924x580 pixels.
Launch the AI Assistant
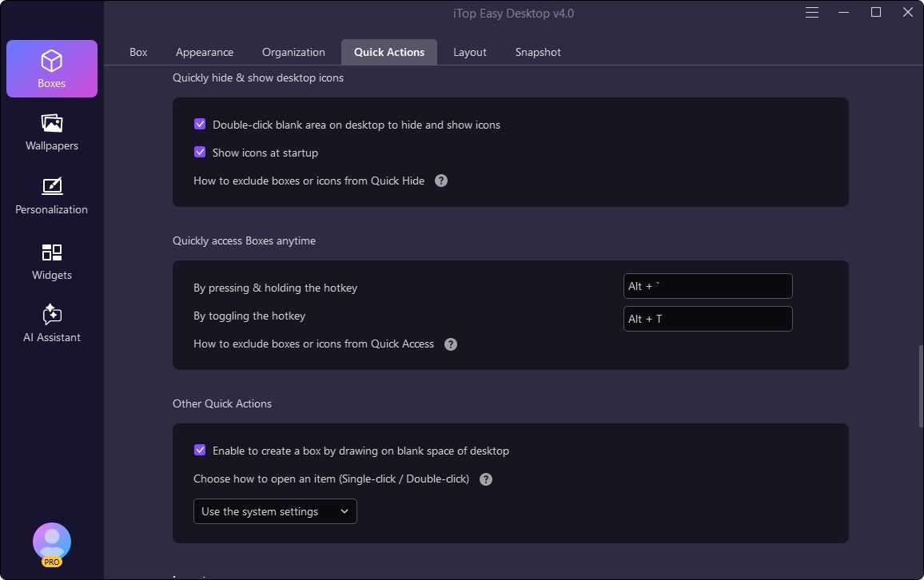[52, 324]
